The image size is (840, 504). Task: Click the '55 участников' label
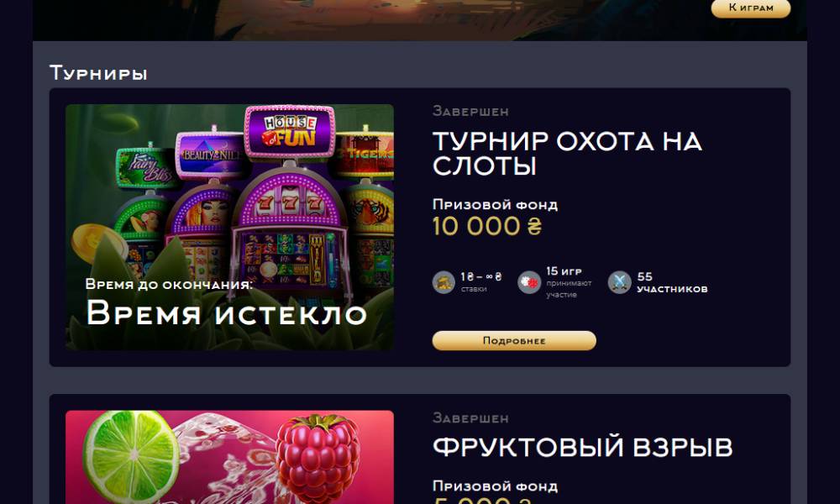point(672,282)
